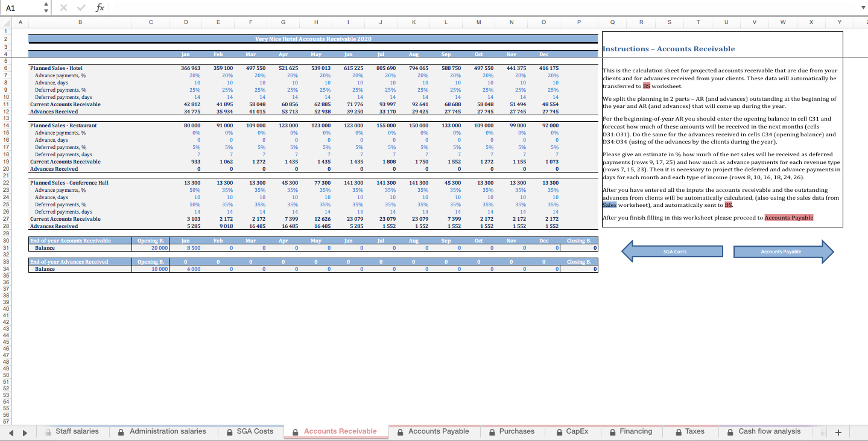Click the lock icon on Staff salaries tab
The width and height of the screenshot is (868, 441).
tap(48, 431)
